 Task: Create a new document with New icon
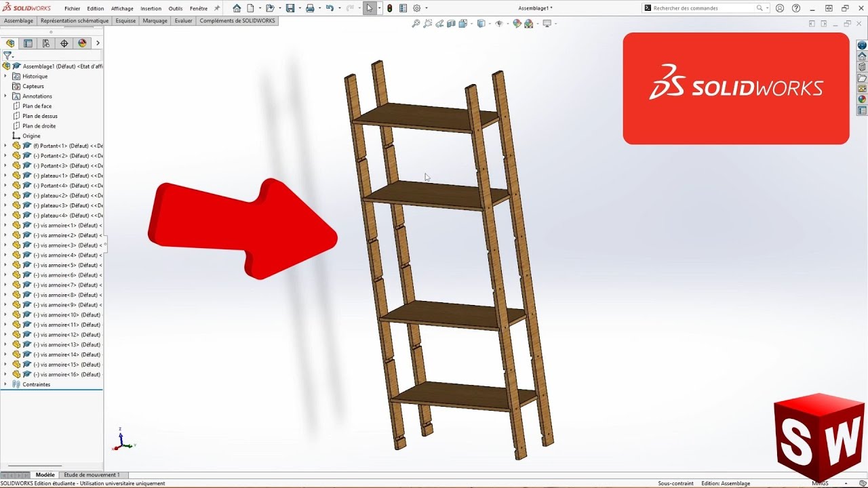click(250, 8)
